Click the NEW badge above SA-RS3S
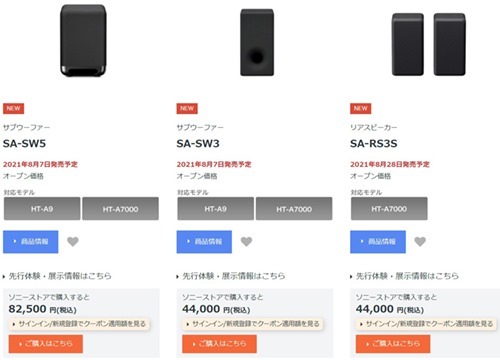The image size is (500, 360). point(361,108)
